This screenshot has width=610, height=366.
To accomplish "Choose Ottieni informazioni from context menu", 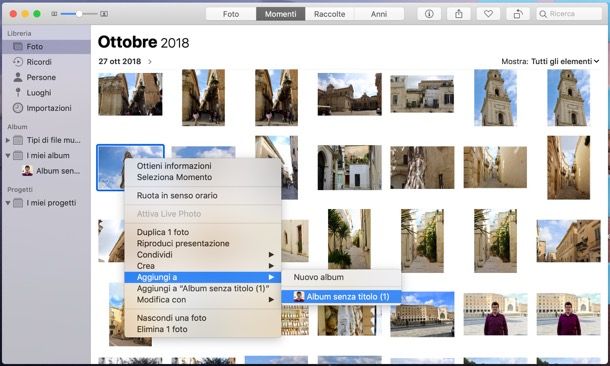I will (203, 166).
